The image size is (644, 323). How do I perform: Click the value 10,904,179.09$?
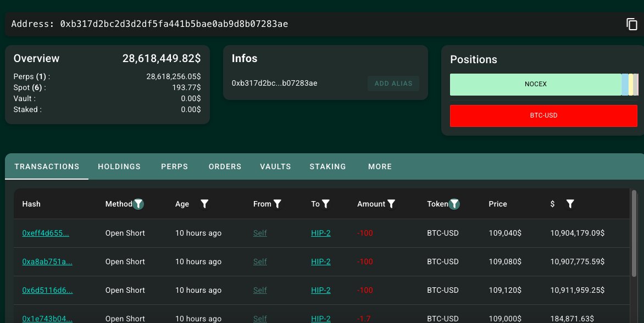tap(578, 233)
